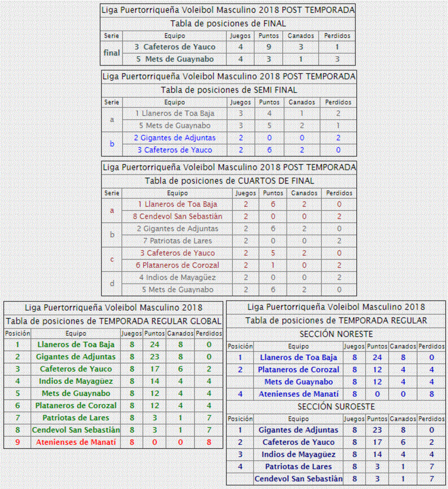Image resolution: width=448 pixels, height=489 pixels.
Task: Select '7 Patriotas de Lares' in the CUARTOS DE FINAL table
Action: 178,241
